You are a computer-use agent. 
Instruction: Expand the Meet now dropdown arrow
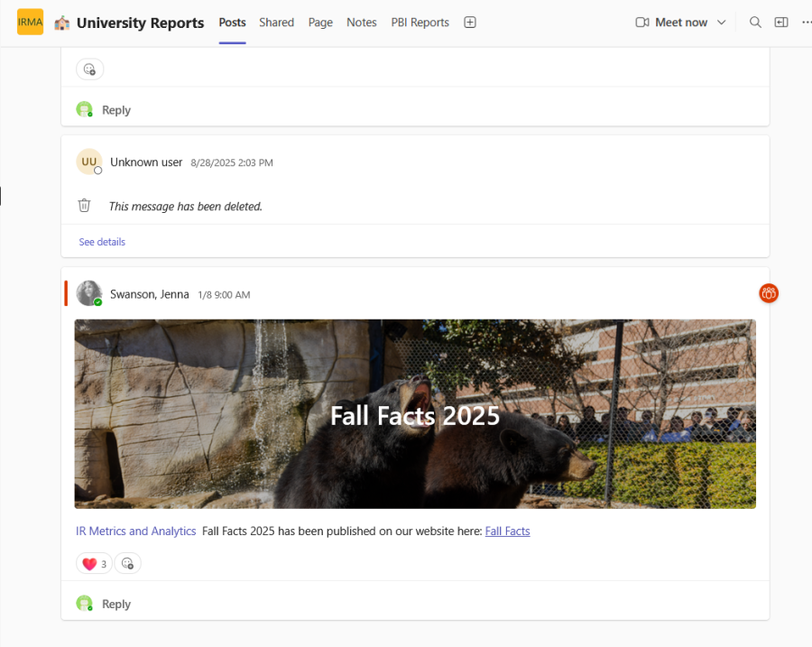point(722,23)
